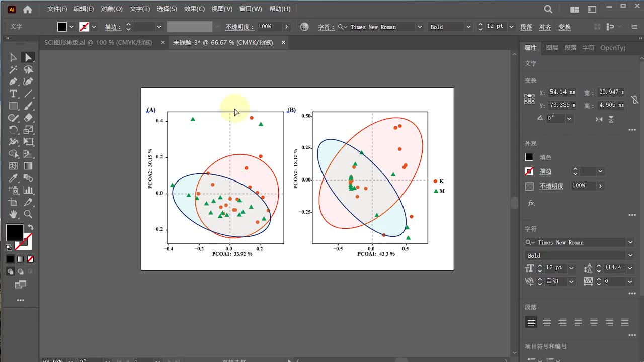The width and height of the screenshot is (644, 362).
Task: Pick the Eyedropper tool
Action: 13,178
